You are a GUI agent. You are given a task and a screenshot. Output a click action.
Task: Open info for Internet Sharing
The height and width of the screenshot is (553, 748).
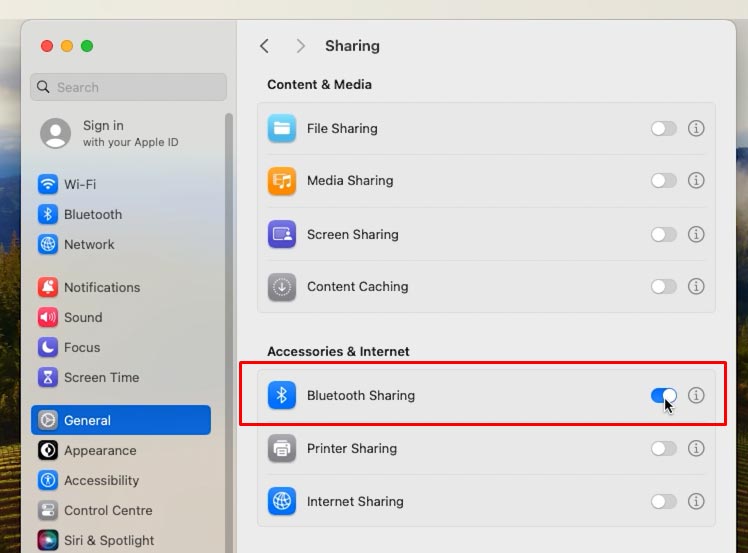696,501
